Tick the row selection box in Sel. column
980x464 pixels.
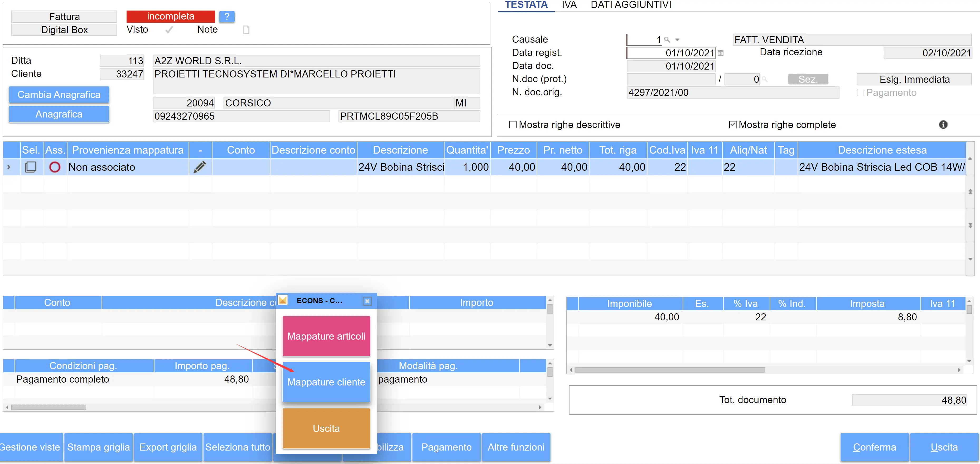pos(30,167)
